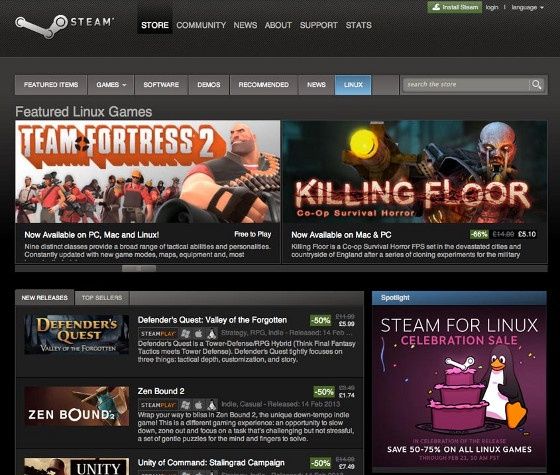Switch to the New Releases tab
The image size is (560, 475).
point(45,298)
